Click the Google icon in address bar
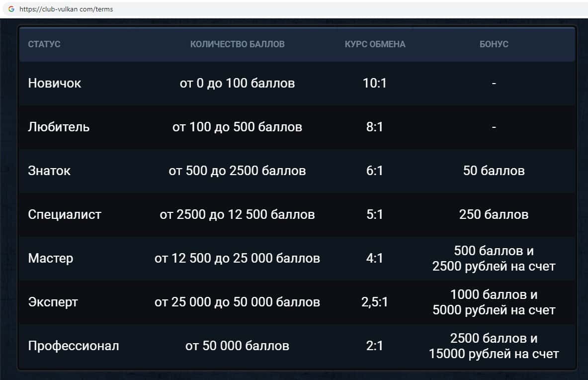Screen dimensions: 588x380 pos(11,9)
